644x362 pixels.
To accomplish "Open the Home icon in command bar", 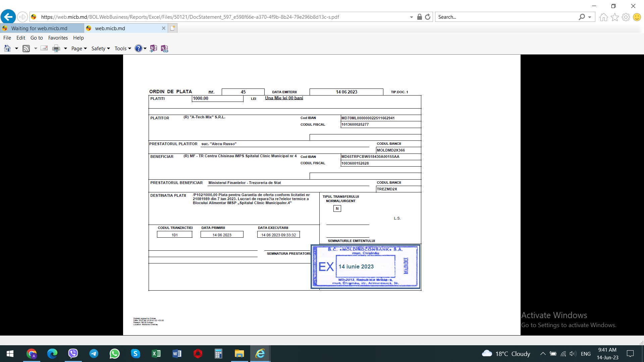I will click(7, 48).
